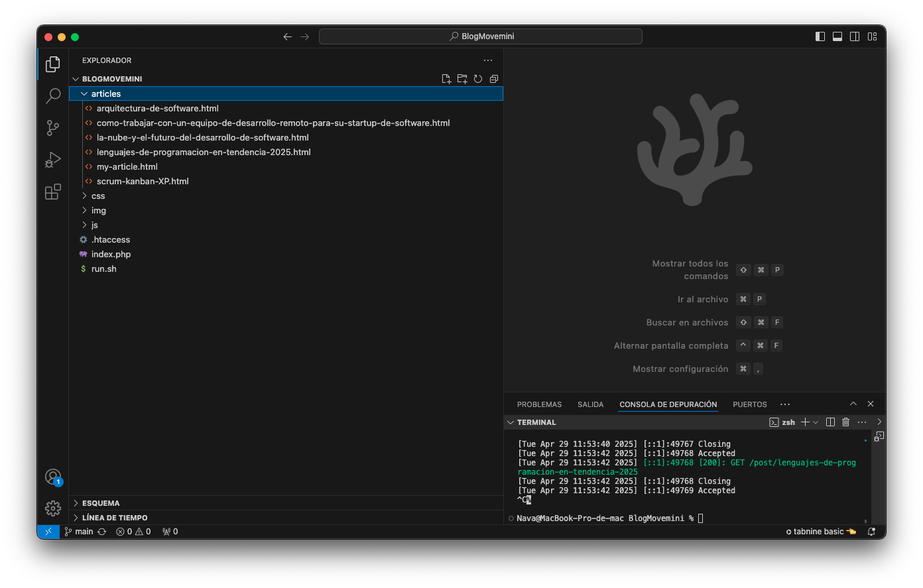Create a new terminal with plus icon

805,422
